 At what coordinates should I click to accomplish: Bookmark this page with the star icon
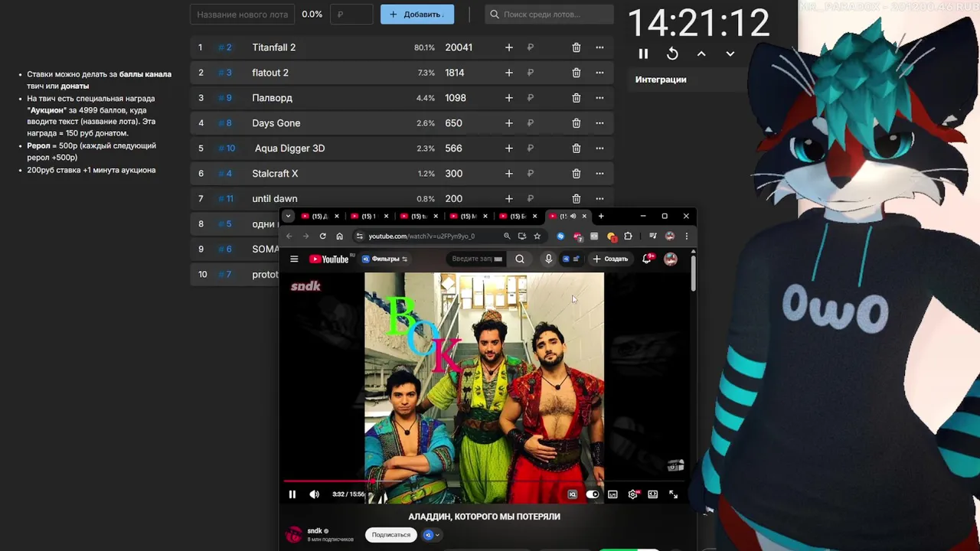click(x=537, y=236)
